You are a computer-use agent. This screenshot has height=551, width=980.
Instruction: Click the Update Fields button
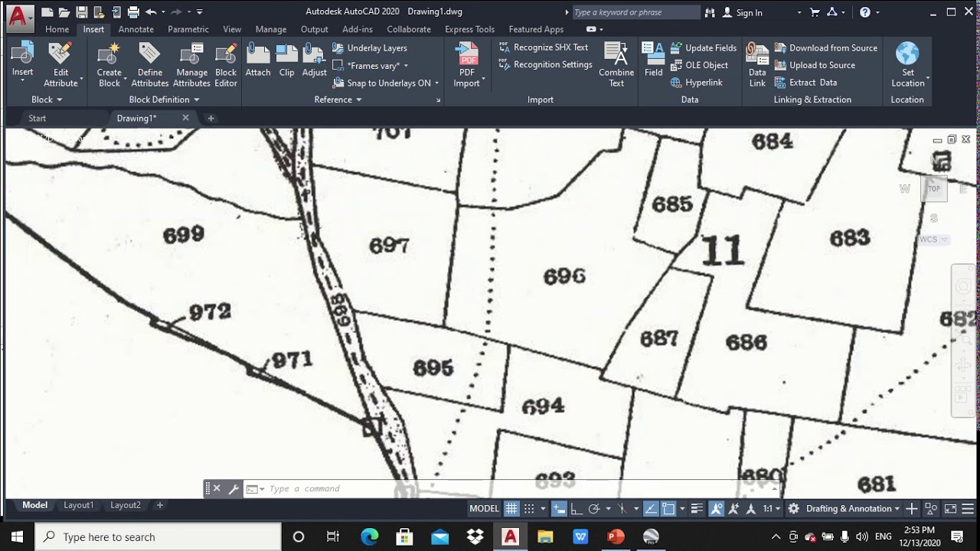coord(703,47)
